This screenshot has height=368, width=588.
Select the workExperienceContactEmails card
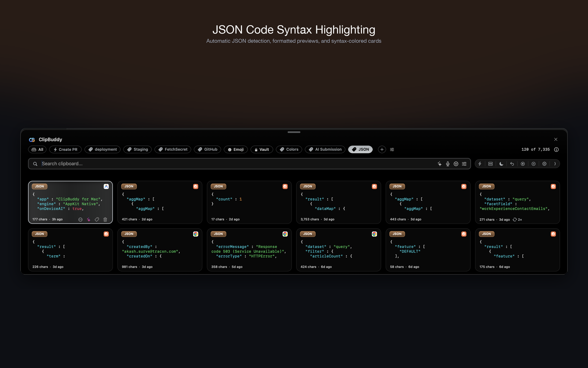click(517, 202)
